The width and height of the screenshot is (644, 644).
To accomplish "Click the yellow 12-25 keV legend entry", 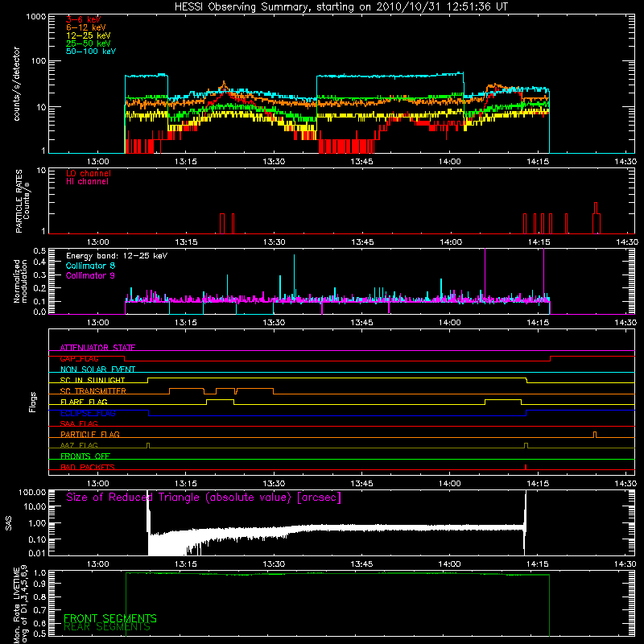I will pyautogui.click(x=89, y=35).
